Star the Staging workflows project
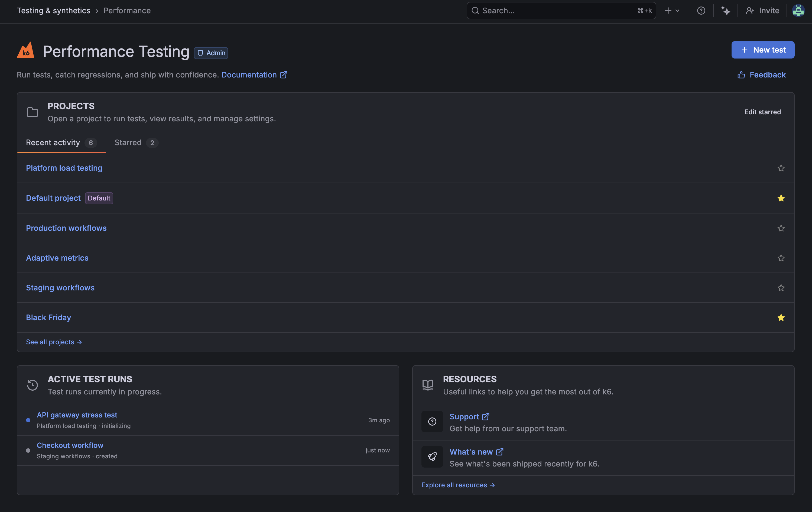The image size is (812, 512). click(781, 288)
